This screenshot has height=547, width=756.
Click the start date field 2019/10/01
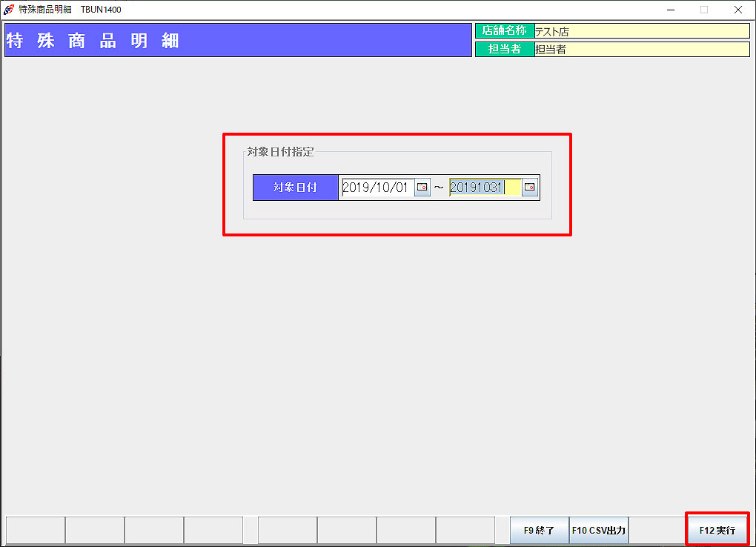377,188
